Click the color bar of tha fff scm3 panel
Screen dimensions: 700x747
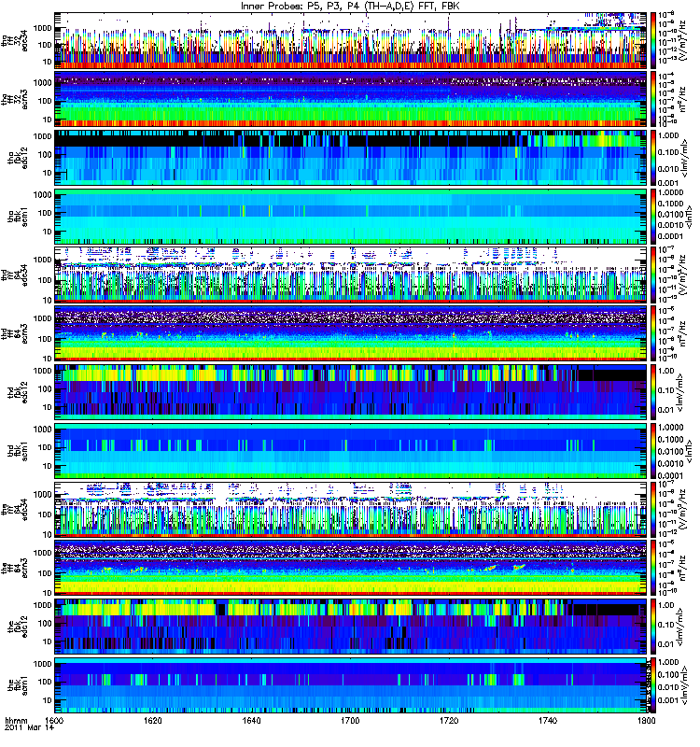point(652,99)
